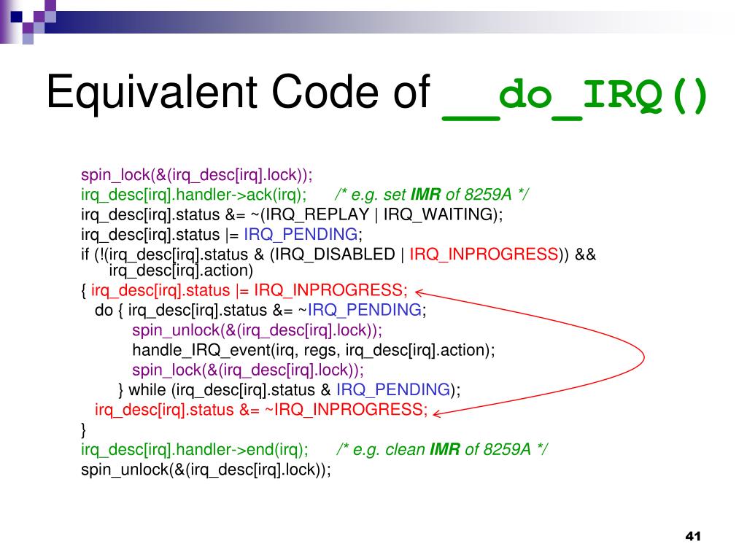Click '} while (irq_desc[irq].status & IRQ_PENDING);'
This screenshot has height=560, width=747.
coord(289,390)
